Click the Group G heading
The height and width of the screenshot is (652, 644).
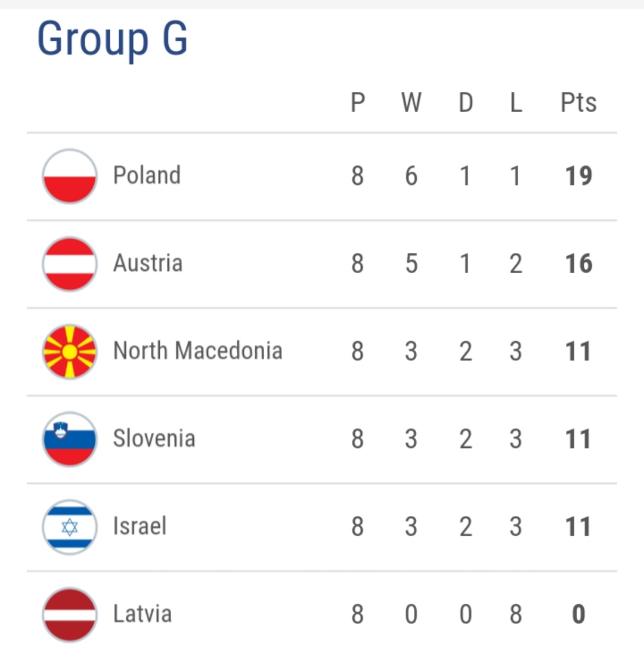(x=113, y=39)
